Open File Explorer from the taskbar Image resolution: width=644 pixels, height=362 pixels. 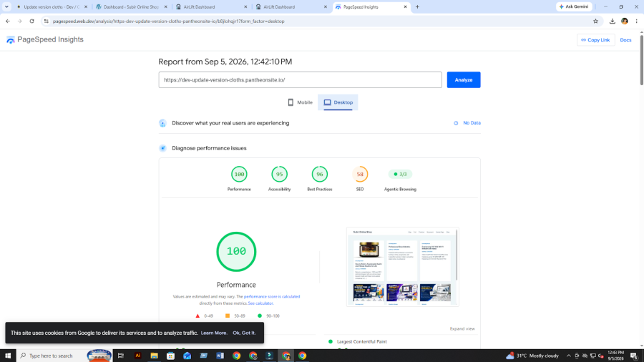154,356
